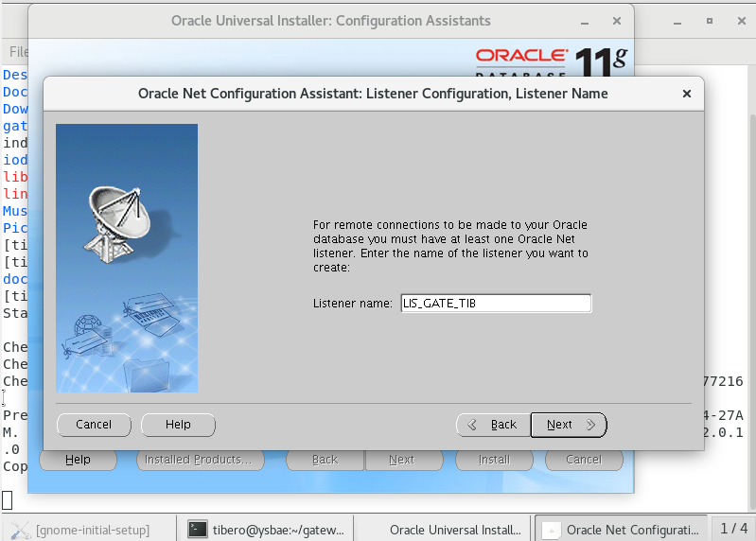Viewport: 756px width, 541px height.
Task: Click the 'For remote connections' instruction text
Action: pyautogui.click(x=450, y=246)
